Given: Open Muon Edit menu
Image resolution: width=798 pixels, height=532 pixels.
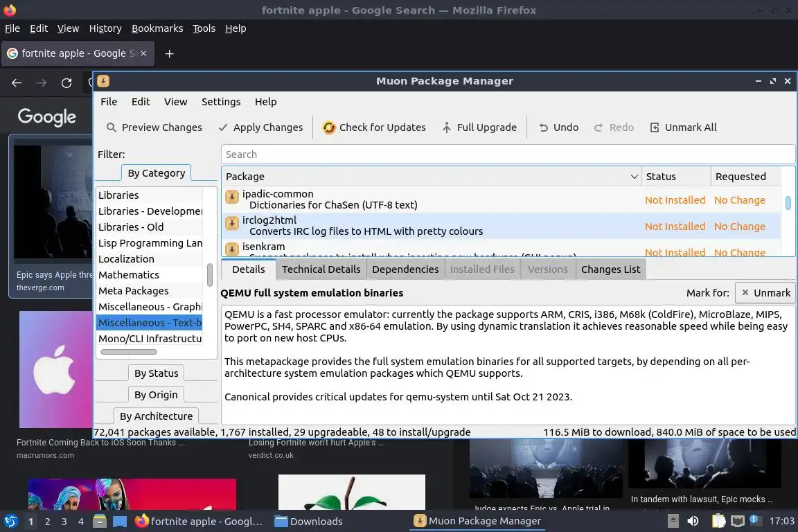Looking at the screenshot, I should (x=141, y=102).
